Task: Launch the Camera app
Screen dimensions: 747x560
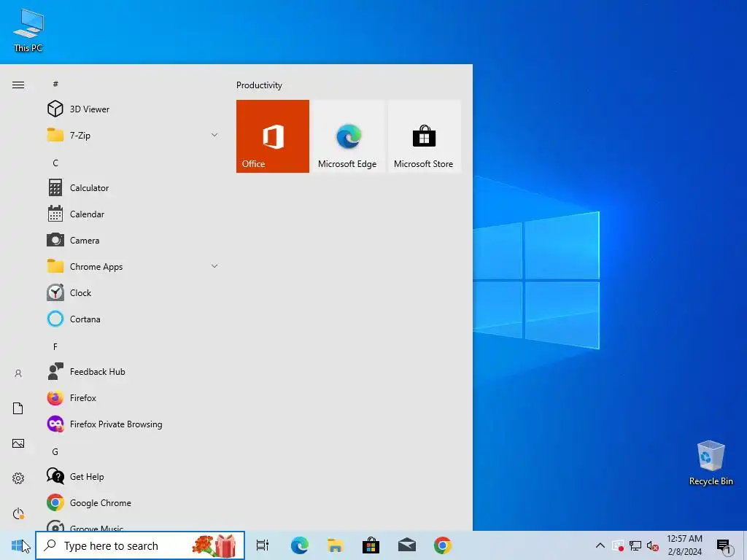Action: coord(133,240)
